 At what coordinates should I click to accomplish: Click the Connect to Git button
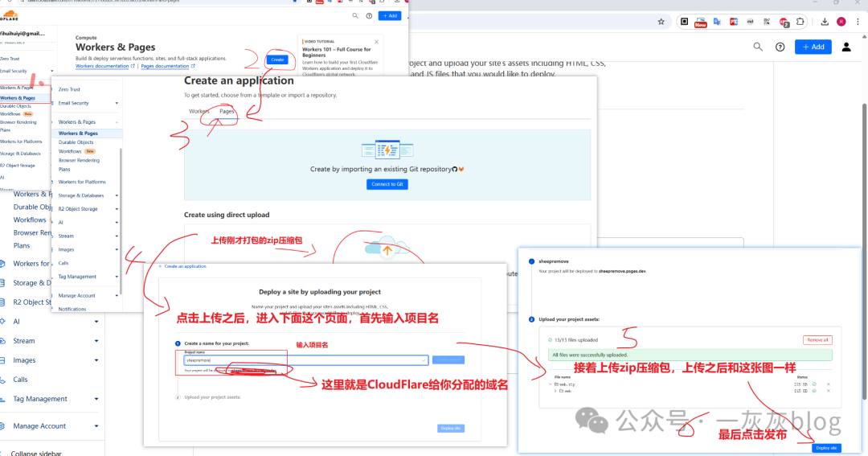(x=387, y=184)
